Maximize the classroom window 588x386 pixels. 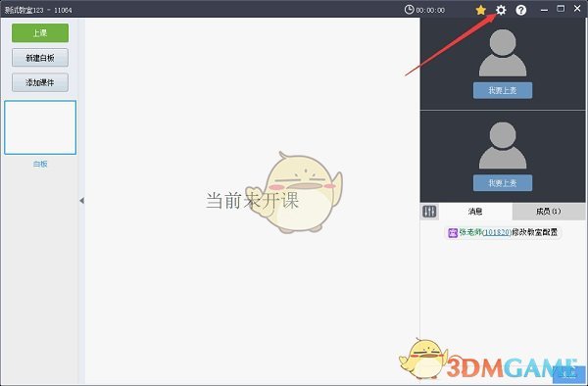(561, 9)
